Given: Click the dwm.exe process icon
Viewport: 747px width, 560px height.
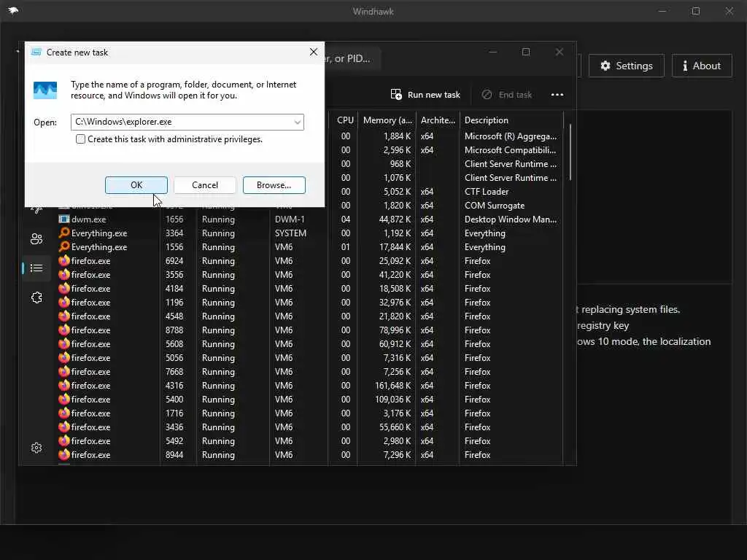Looking at the screenshot, I should (x=64, y=219).
